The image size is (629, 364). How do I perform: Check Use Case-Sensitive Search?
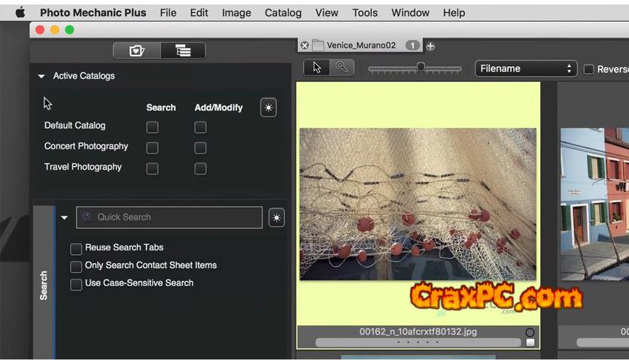point(76,284)
